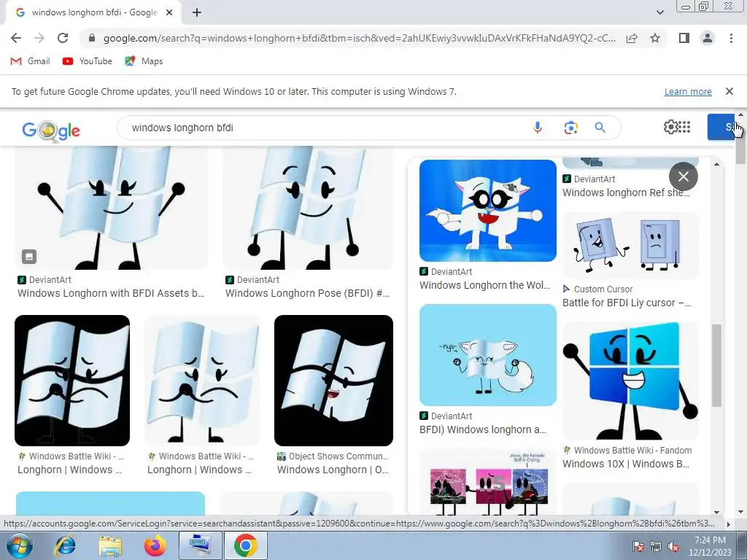The height and width of the screenshot is (560, 747).
Task: Focus the search box with query text
Action: (x=324, y=128)
